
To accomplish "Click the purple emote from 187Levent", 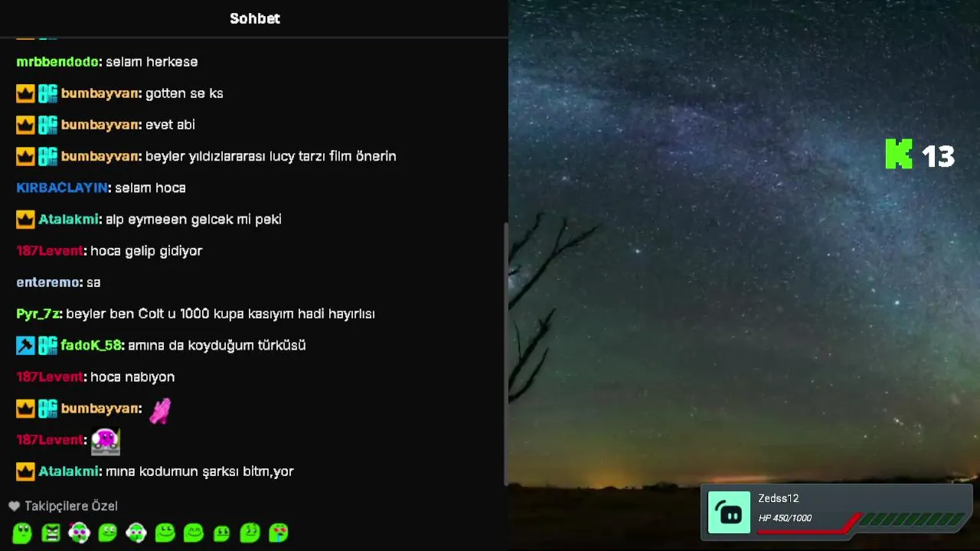I will pos(106,441).
